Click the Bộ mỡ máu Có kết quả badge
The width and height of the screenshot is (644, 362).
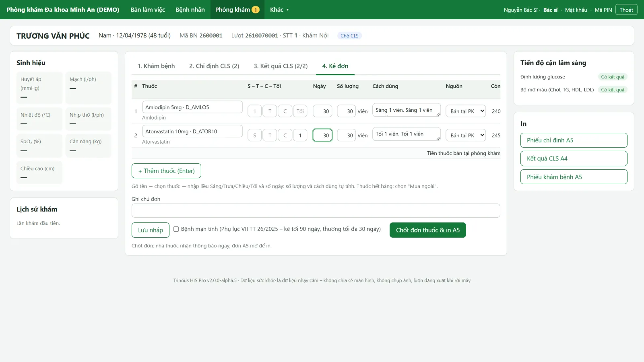pyautogui.click(x=613, y=90)
